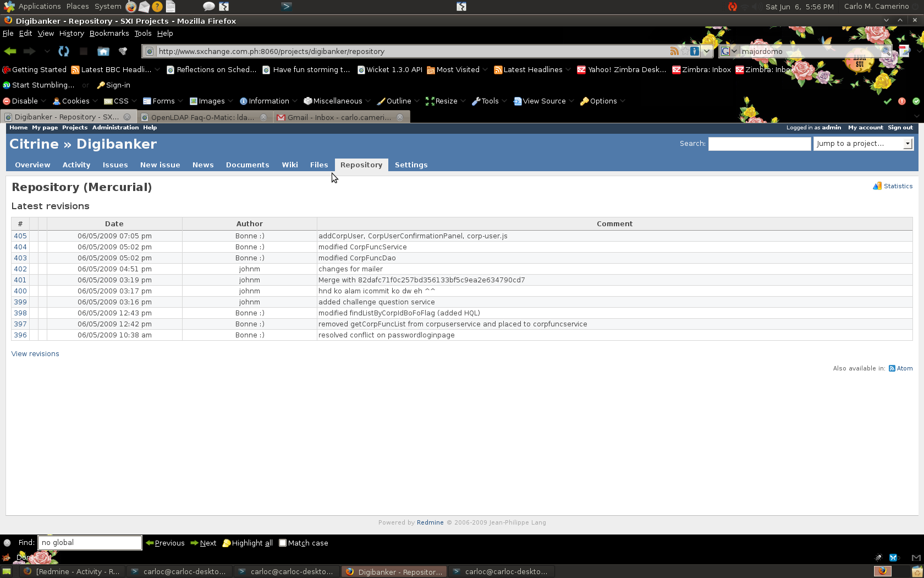Close the find bar with its X icon
This screenshot has width=924, height=578.
pyautogui.click(x=7, y=543)
